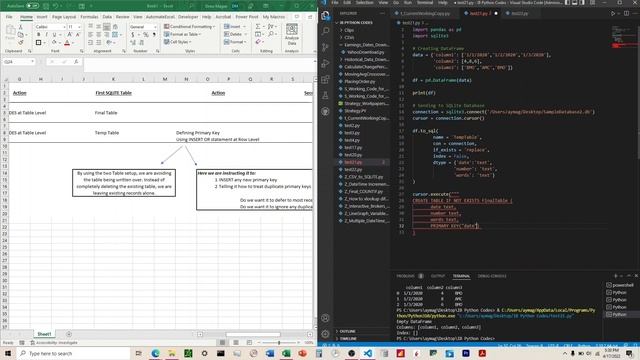
Task: Click the Cut scissors icon in Excel
Action: pos(21,27)
